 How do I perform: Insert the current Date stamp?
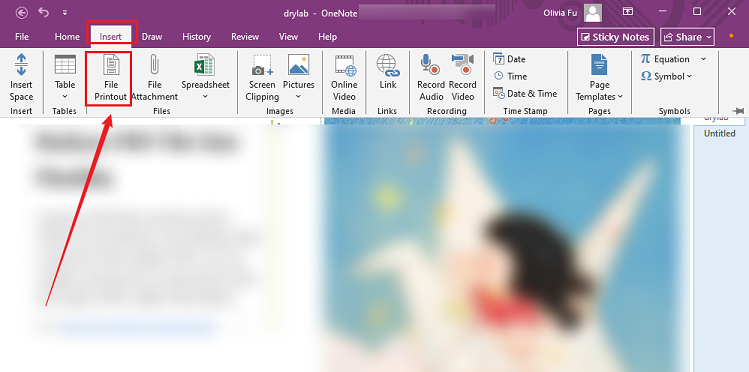[509, 59]
